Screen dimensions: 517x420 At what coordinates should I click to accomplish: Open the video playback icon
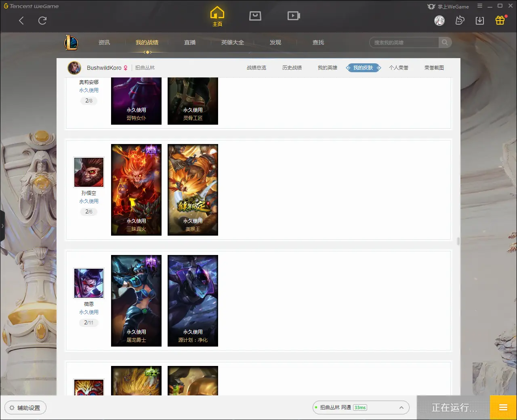click(294, 16)
